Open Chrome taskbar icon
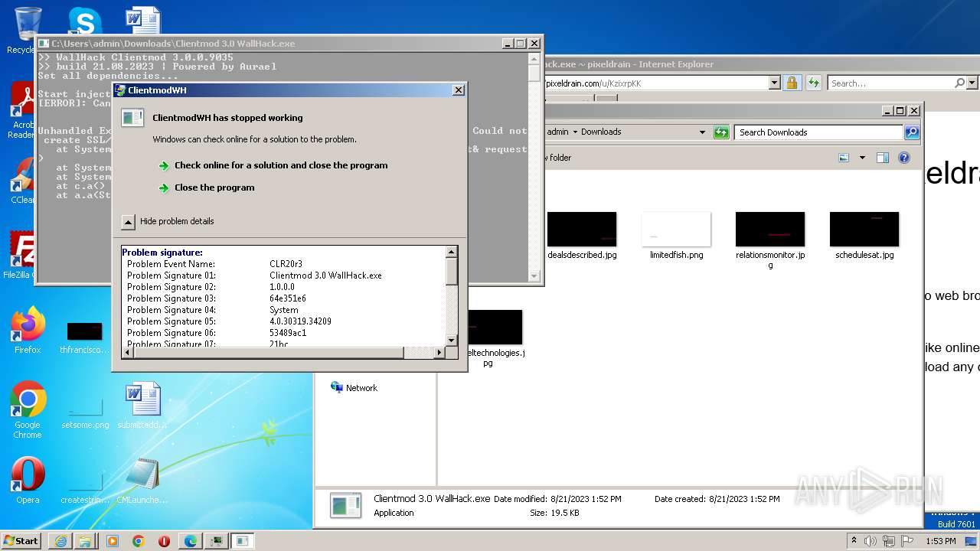Viewport: 980px width, 551px height. (138, 541)
